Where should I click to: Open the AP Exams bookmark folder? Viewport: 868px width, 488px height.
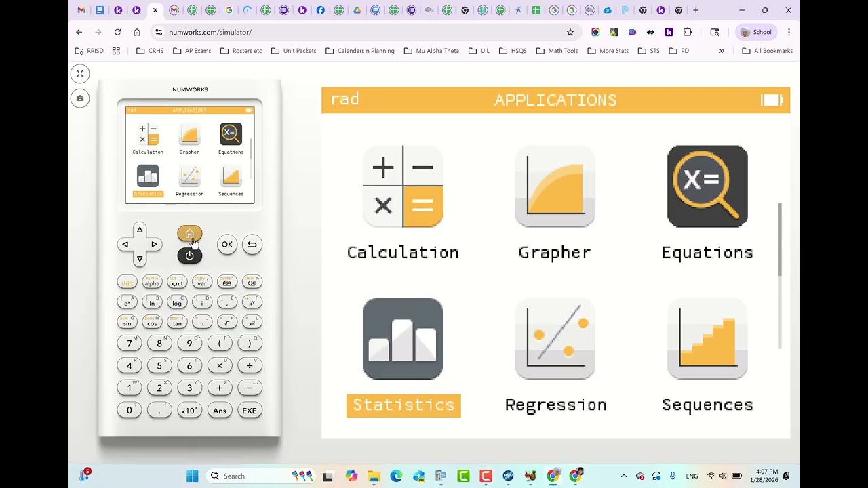(192, 51)
